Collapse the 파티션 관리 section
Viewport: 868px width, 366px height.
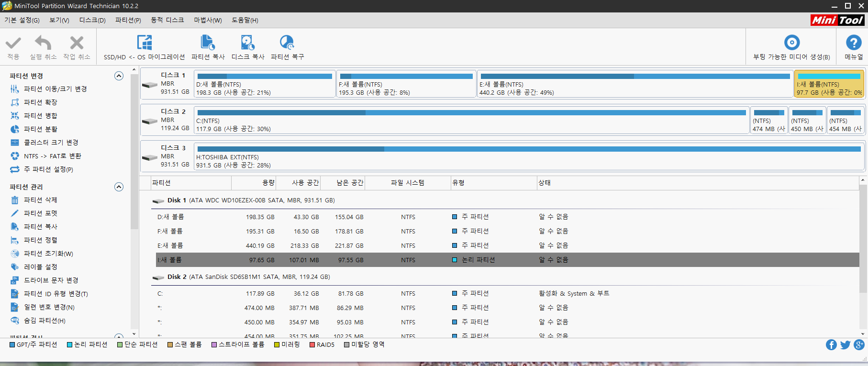pyautogui.click(x=119, y=187)
